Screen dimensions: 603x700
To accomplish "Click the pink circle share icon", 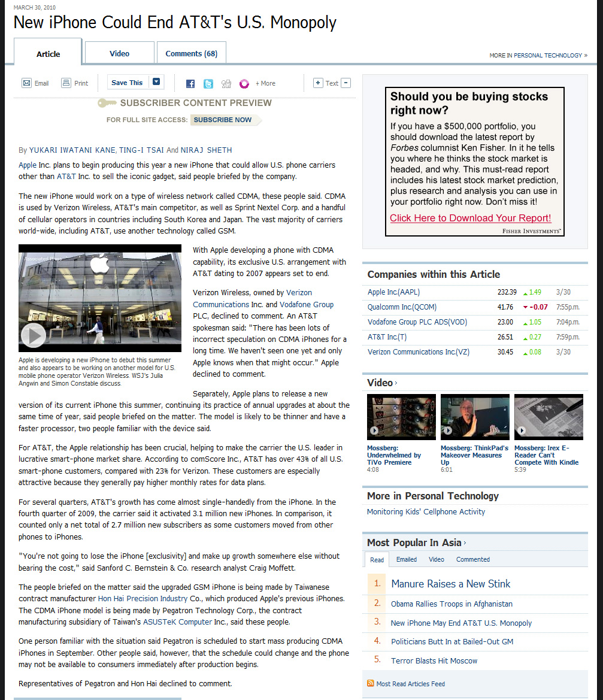I will tap(244, 84).
